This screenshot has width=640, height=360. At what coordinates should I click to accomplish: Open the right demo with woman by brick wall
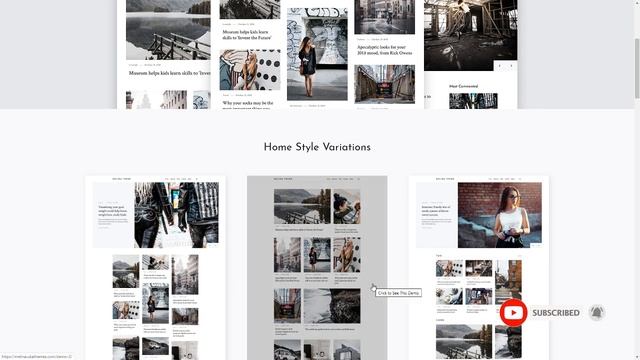[x=479, y=268]
